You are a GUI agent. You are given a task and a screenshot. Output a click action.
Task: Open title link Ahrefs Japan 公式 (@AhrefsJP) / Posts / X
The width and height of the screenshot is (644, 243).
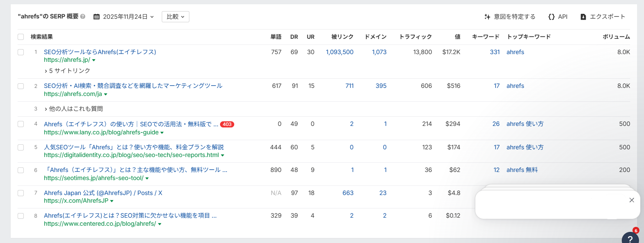click(x=103, y=193)
